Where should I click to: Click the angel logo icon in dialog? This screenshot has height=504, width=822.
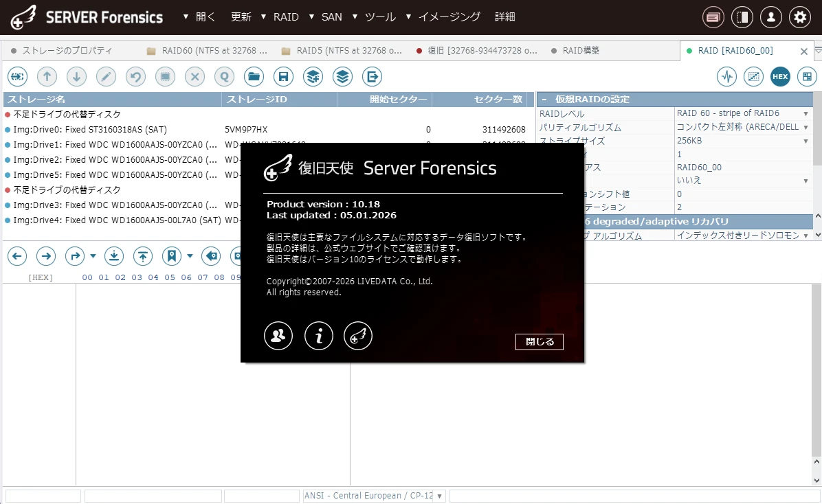(358, 335)
